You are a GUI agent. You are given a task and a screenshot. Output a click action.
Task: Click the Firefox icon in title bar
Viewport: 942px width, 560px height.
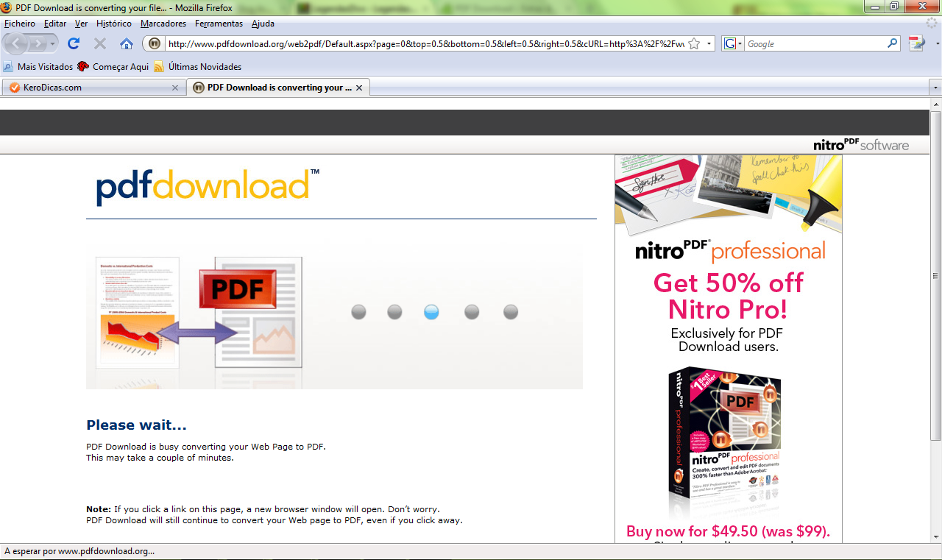(7, 8)
